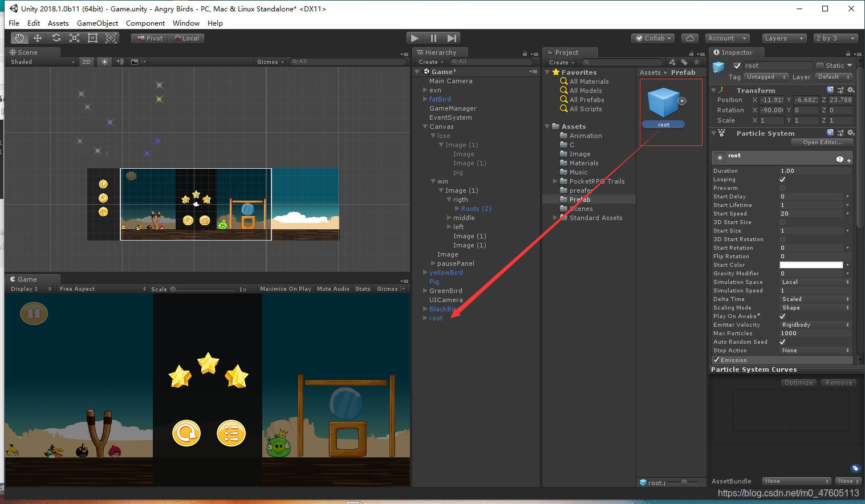Toggle Auto Random Seed checkbox
The width and height of the screenshot is (865, 504).
click(782, 342)
